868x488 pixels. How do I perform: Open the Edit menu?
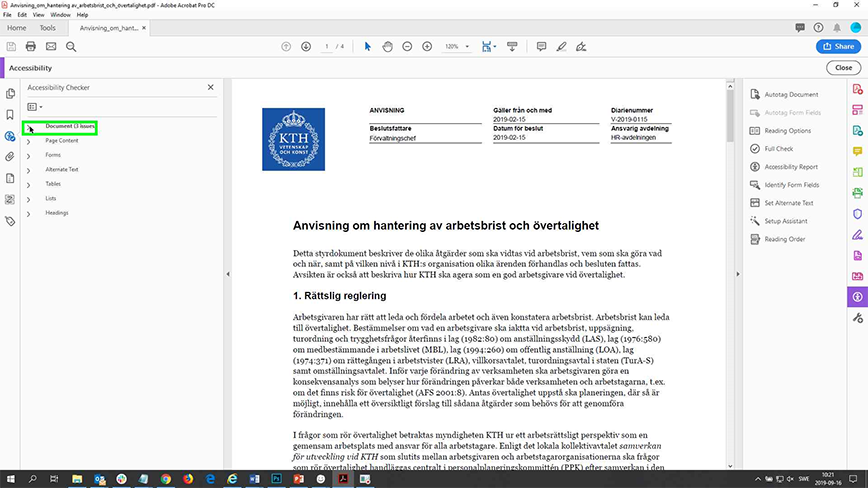pyautogui.click(x=22, y=15)
